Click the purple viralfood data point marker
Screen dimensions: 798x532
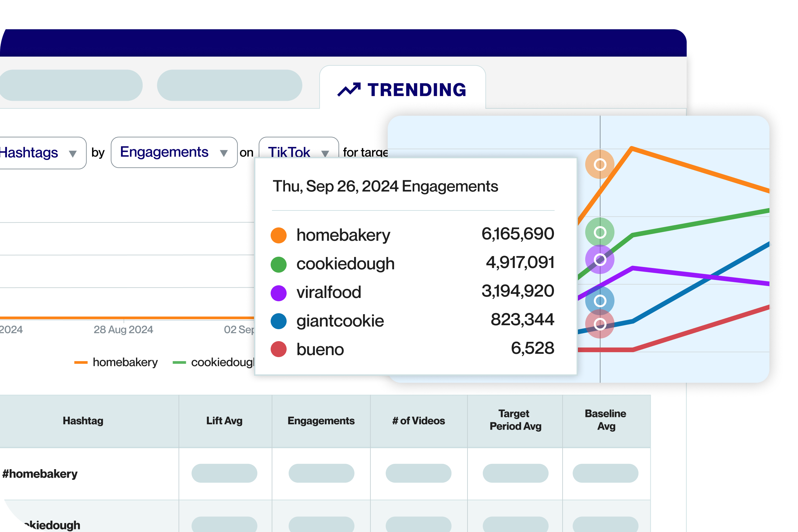click(x=599, y=260)
